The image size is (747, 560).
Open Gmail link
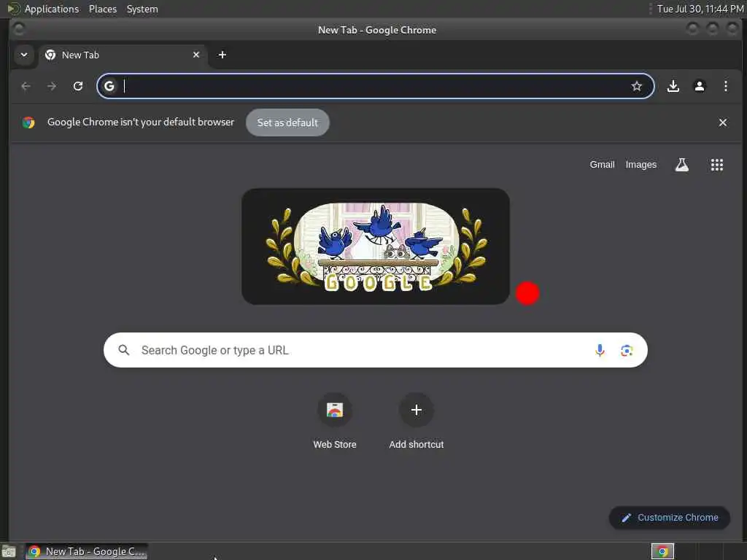click(x=602, y=165)
